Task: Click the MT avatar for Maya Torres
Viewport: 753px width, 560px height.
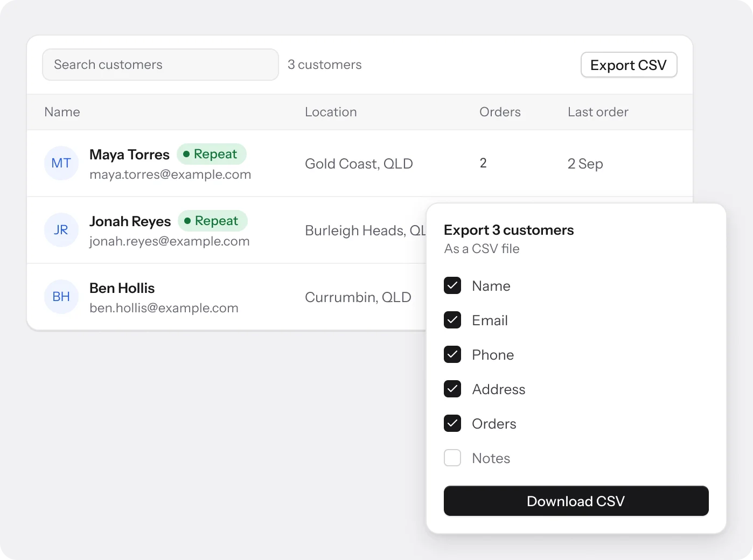Action: [61, 163]
